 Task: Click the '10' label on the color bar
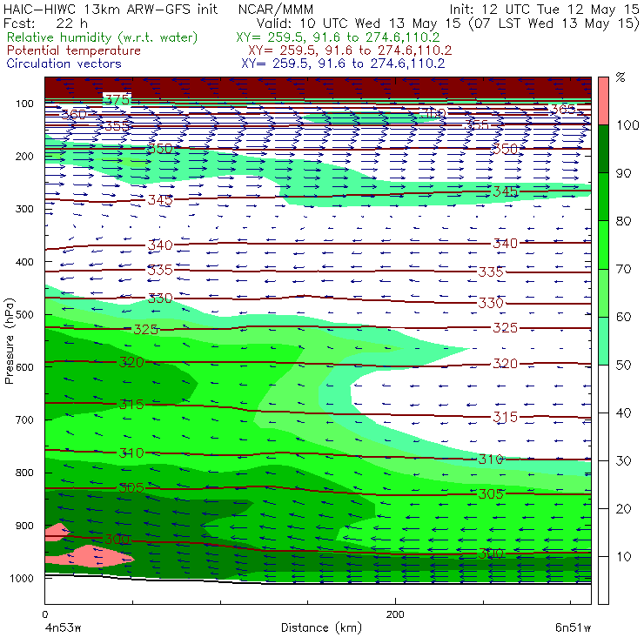pos(623,557)
